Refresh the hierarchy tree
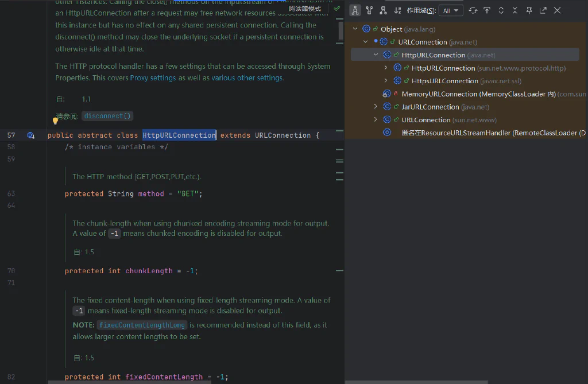 pyautogui.click(x=473, y=10)
